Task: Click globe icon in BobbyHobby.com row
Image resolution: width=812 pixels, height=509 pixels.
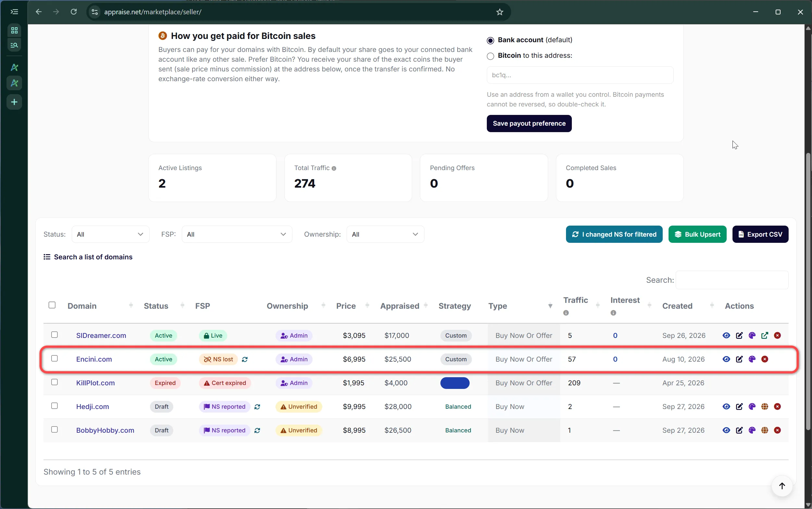Action: 765,430
